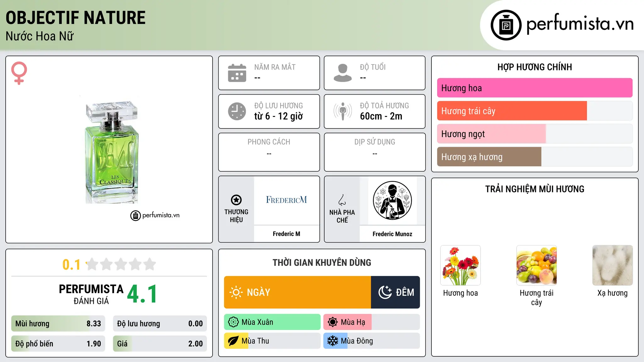Image resolution: width=644 pixels, height=362 pixels.
Task: Click the FredericM brand logo
Action: [286, 200]
